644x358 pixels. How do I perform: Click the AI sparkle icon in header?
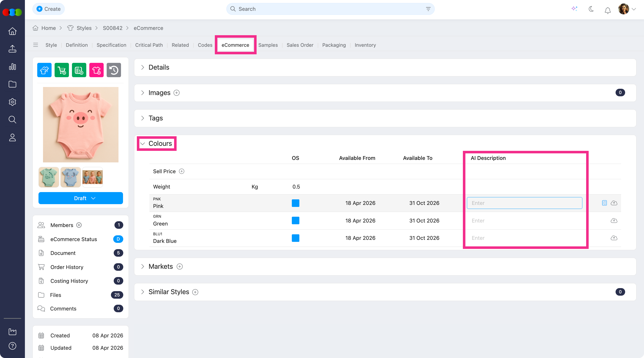(574, 9)
